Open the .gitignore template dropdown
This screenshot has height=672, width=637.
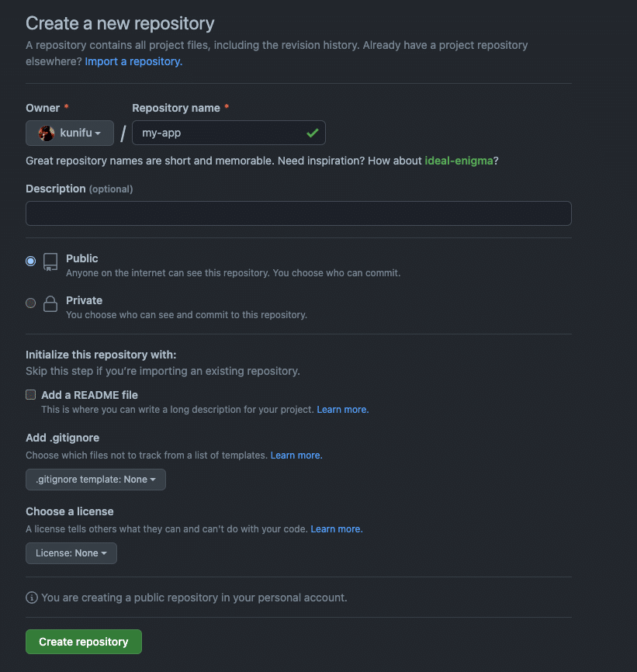[95, 479]
